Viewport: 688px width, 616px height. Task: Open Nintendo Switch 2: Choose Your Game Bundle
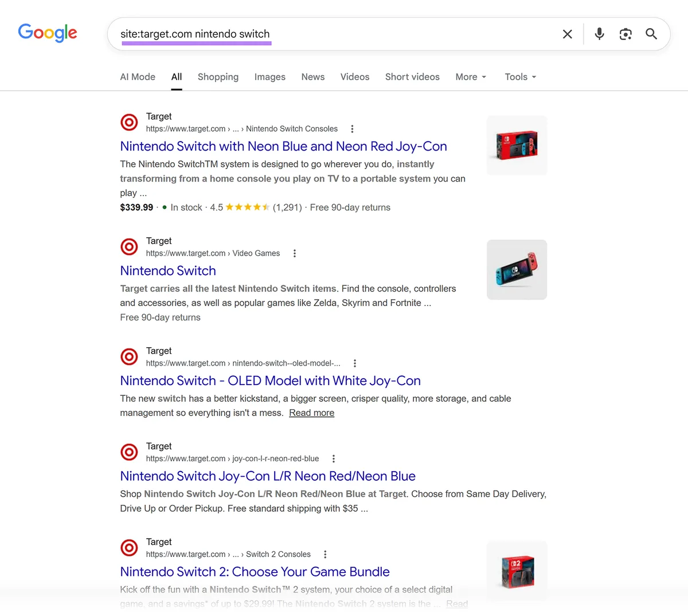[255, 572]
